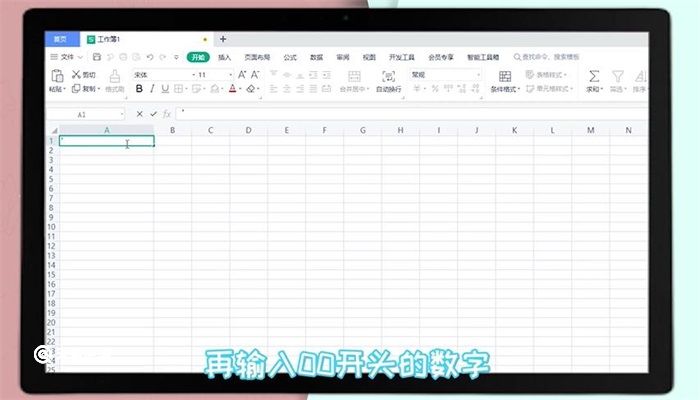The image size is (700, 400).
Task: Decrease font size with smaller A icon
Action: tap(255, 75)
